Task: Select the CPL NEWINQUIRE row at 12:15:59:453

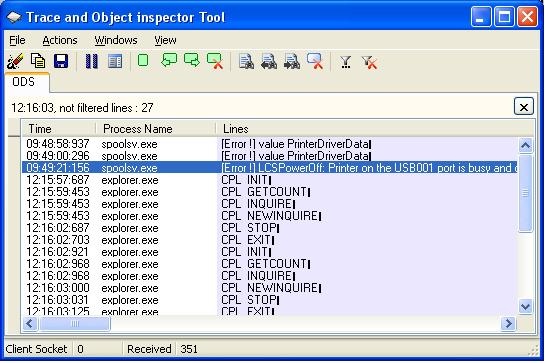Action: point(270,216)
